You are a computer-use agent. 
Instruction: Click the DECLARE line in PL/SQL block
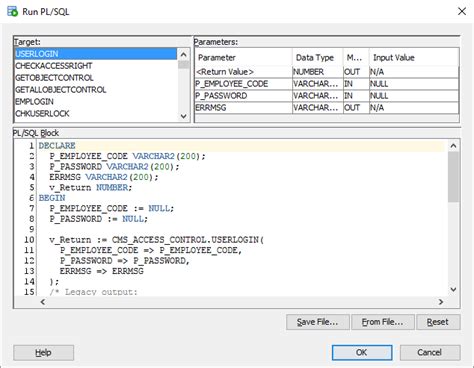[x=241, y=146]
